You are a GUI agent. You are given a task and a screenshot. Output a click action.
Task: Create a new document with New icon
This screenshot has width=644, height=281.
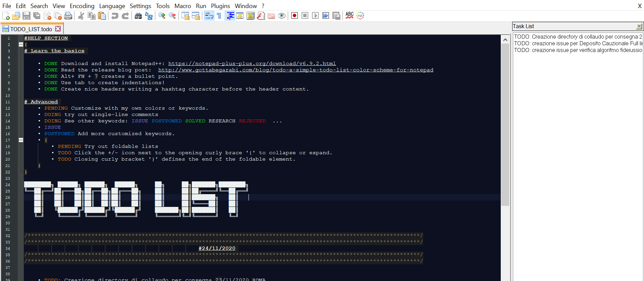[6, 16]
